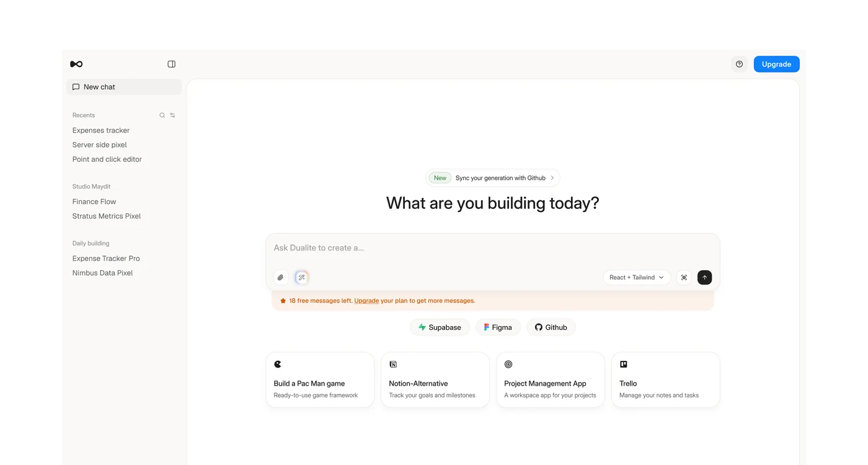868x465 pixels.
Task: Open Expense Tracker Pro project
Action: (x=106, y=259)
